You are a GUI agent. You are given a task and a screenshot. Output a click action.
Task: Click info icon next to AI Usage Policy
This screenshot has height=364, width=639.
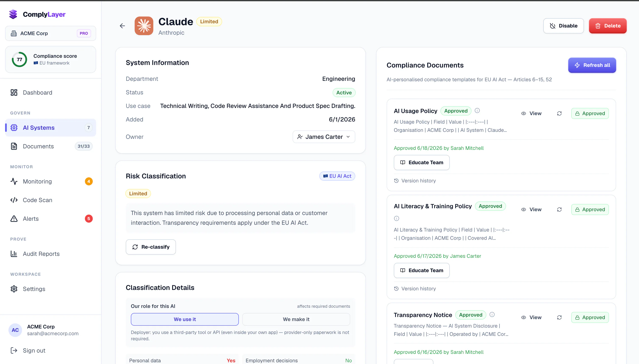(x=477, y=110)
